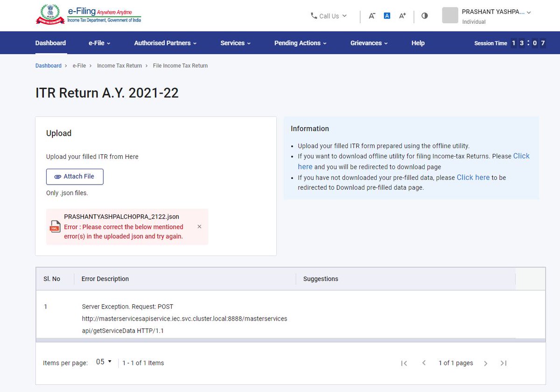Open the Pending Actions menu

click(x=300, y=43)
